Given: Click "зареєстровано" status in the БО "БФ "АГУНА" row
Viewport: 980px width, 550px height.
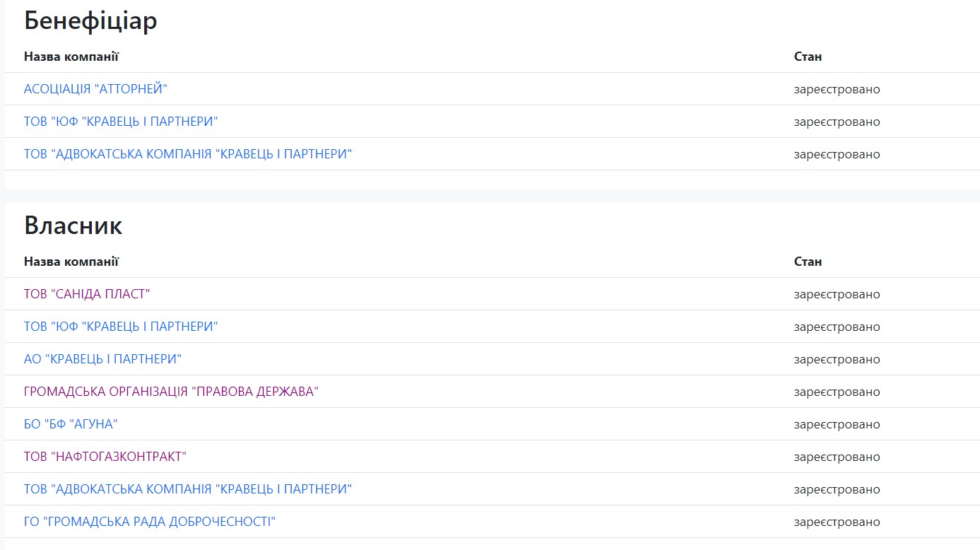Looking at the screenshot, I should click(x=837, y=424).
